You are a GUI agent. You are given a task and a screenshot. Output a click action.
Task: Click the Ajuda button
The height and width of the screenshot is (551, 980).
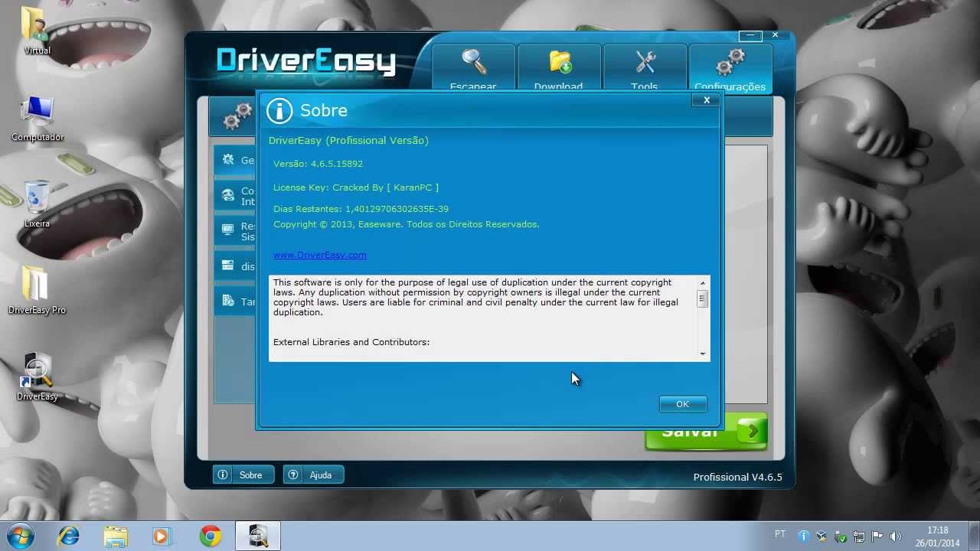point(313,475)
